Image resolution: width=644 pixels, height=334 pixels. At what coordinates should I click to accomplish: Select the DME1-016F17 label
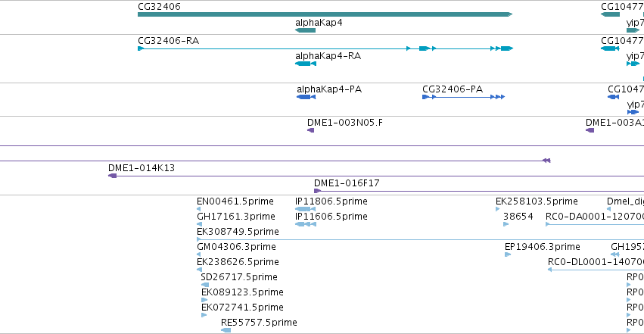pos(347,183)
